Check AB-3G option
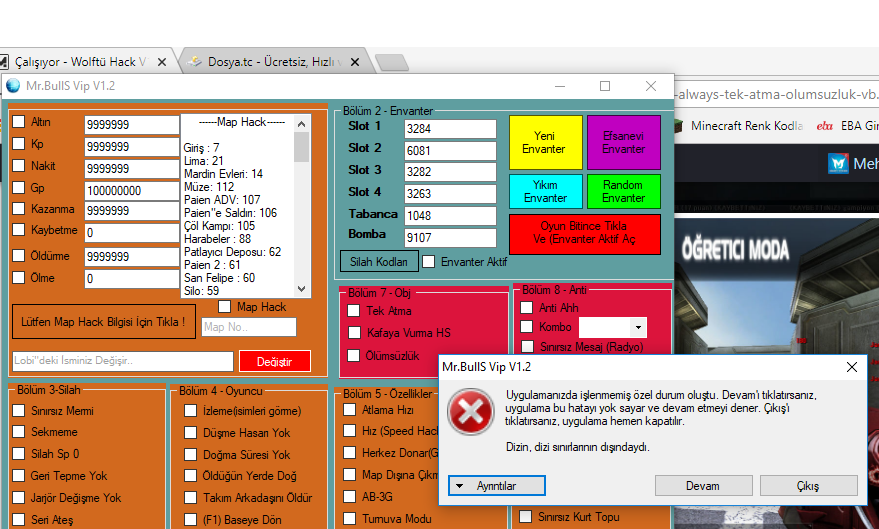The width and height of the screenshot is (879, 529). click(349, 496)
